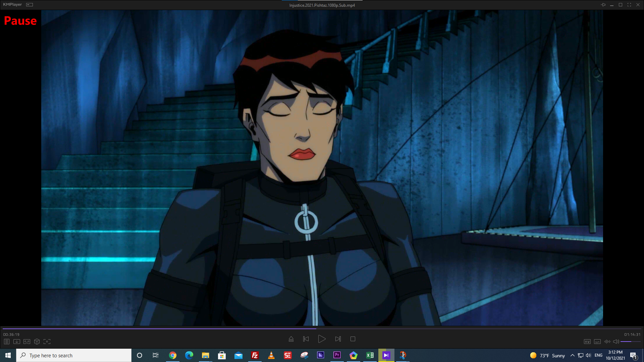
Task: Resume playback with the Play button
Action: 322,339
